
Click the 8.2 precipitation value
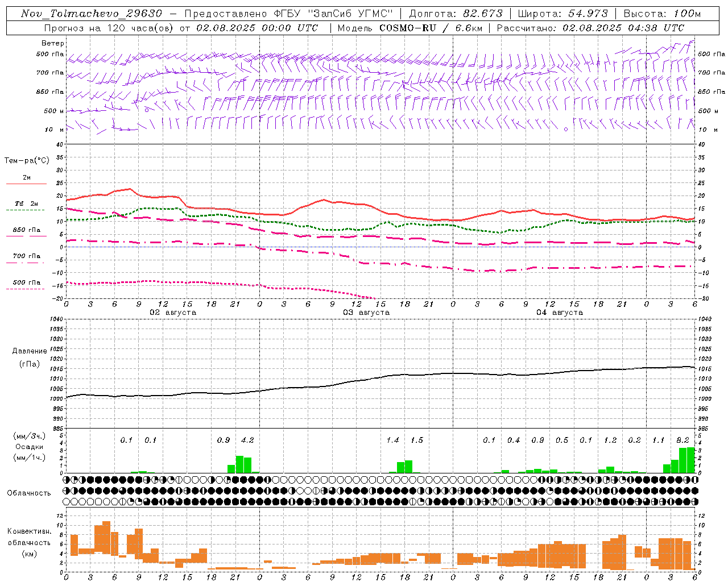point(682,440)
